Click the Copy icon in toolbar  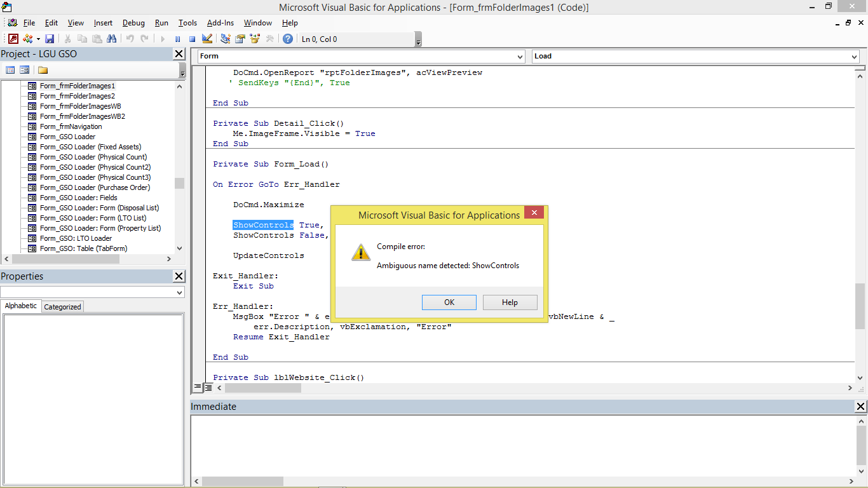82,39
